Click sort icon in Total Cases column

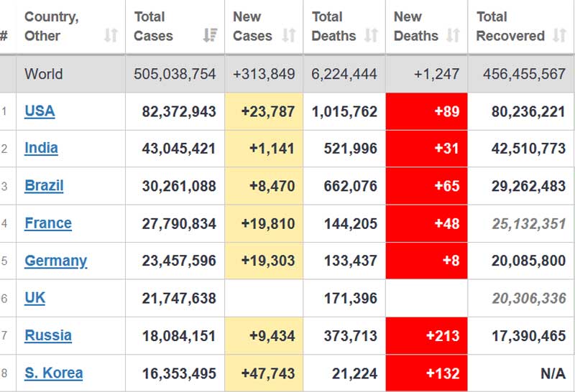[x=210, y=35]
